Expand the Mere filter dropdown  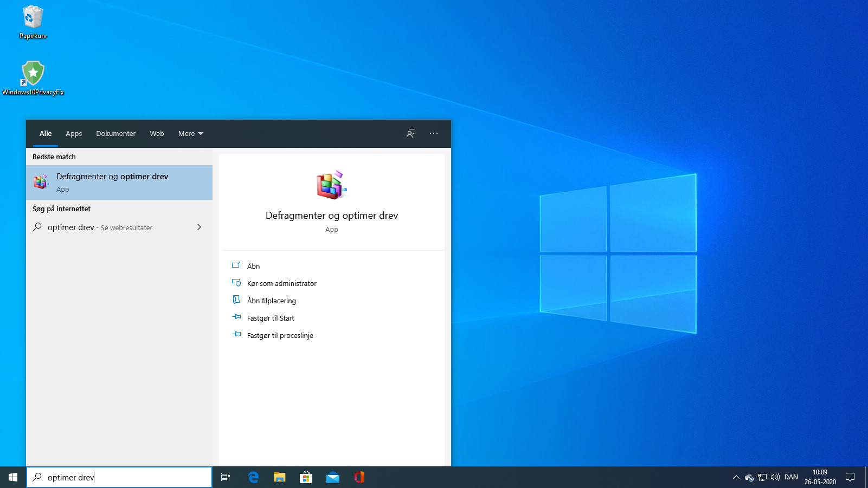point(190,134)
